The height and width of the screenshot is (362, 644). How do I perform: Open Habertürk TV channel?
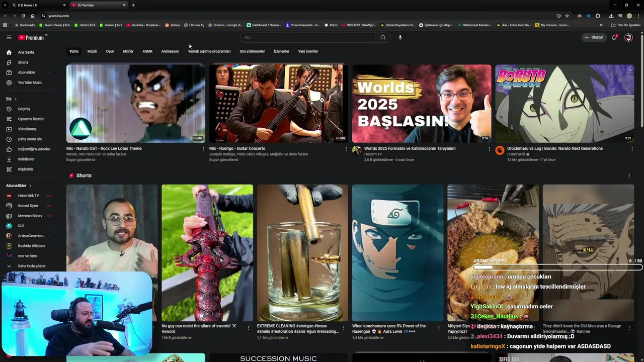28,196
